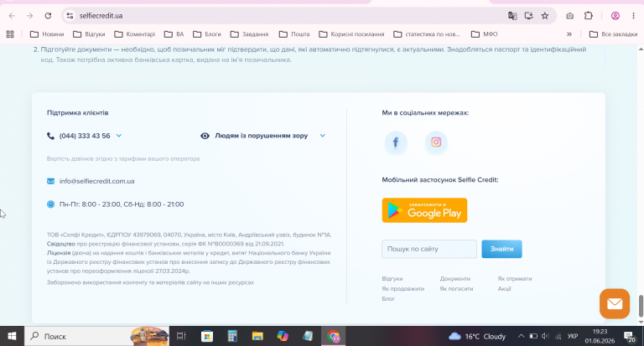The height and width of the screenshot is (346, 644).
Task: Open the Акції footer link
Action: coord(504,288)
